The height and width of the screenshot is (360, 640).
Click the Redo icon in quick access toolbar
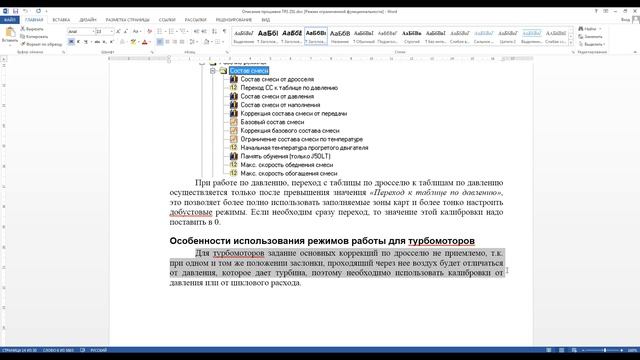click(x=38, y=11)
